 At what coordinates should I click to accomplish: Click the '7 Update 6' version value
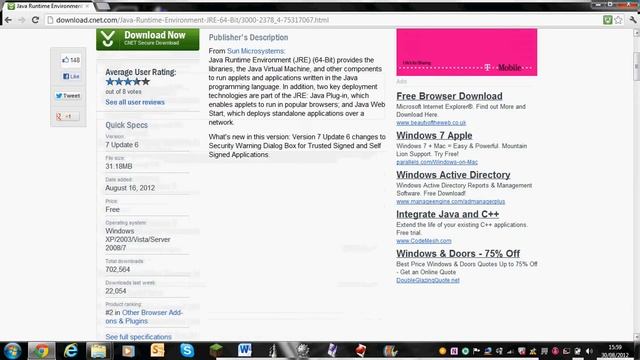(x=122, y=145)
